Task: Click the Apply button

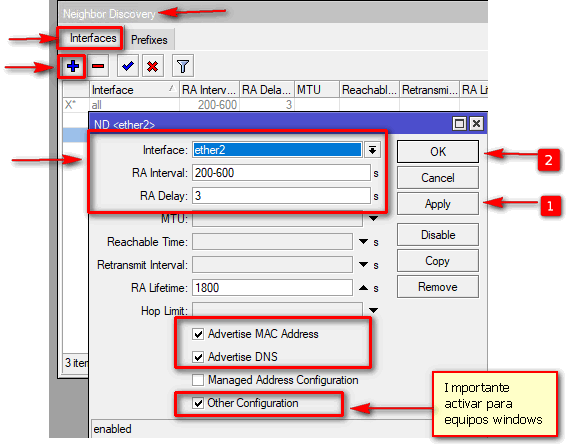Action: point(438,204)
